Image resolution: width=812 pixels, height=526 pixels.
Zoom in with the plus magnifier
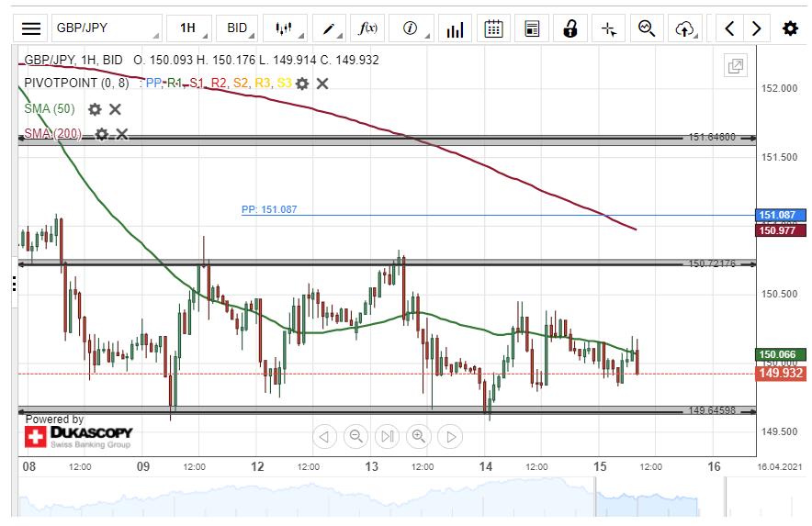pyautogui.click(x=419, y=436)
